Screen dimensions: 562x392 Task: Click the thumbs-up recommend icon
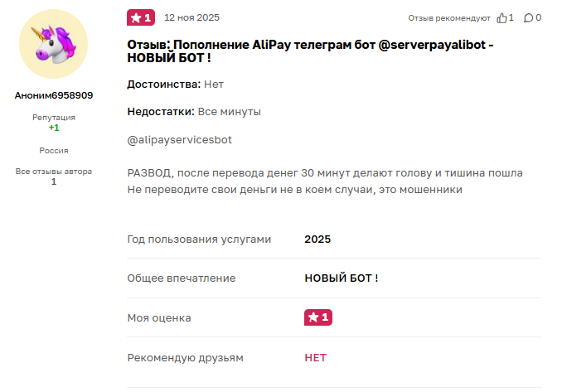click(x=501, y=17)
